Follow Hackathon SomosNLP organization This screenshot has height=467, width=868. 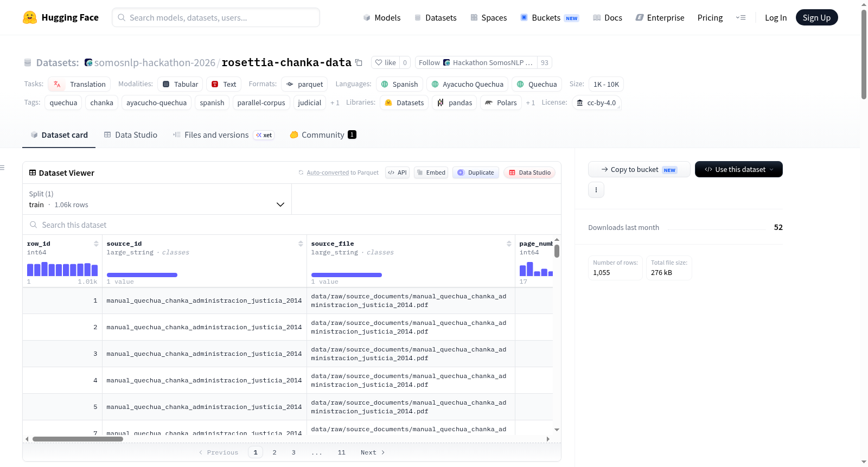click(x=476, y=62)
